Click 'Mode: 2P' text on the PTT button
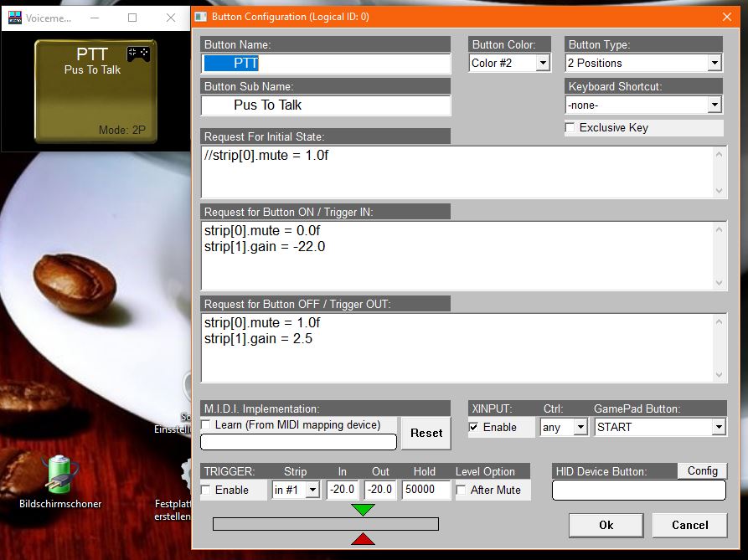This screenshot has width=748, height=560. pyautogui.click(x=122, y=130)
